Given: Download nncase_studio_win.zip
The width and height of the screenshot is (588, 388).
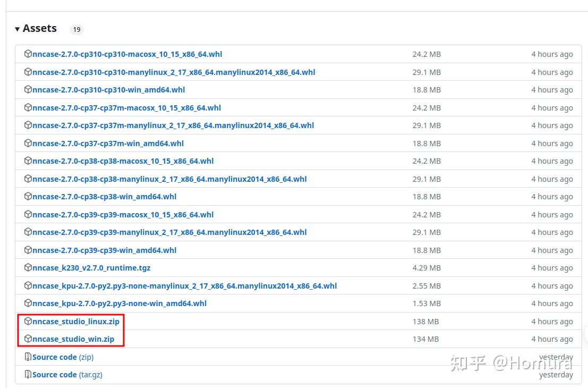Looking at the screenshot, I should pos(72,339).
